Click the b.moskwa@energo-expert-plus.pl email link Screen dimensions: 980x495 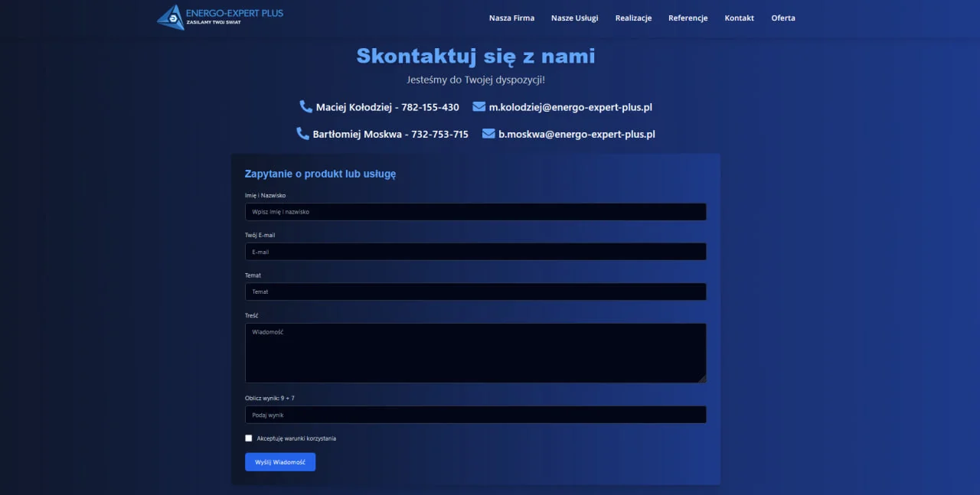tap(577, 134)
